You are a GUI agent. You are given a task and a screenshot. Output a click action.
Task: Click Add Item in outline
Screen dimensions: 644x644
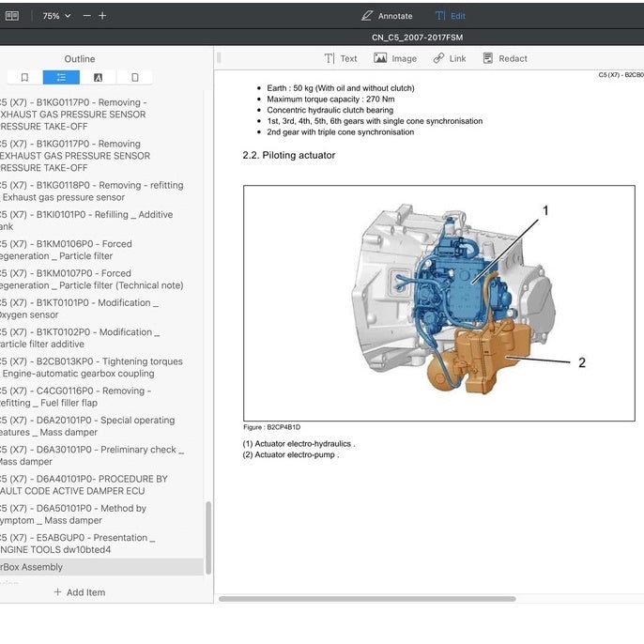tap(80, 592)
